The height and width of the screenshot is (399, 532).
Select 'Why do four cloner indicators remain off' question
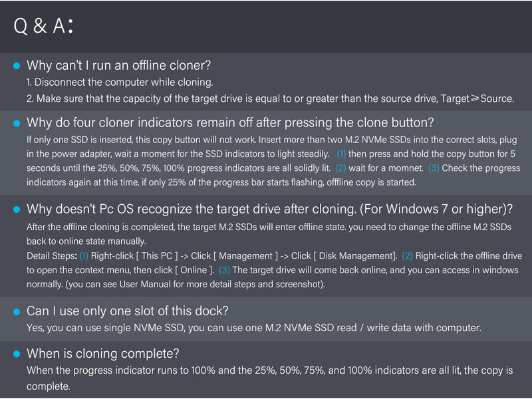[x=230, y=122]
